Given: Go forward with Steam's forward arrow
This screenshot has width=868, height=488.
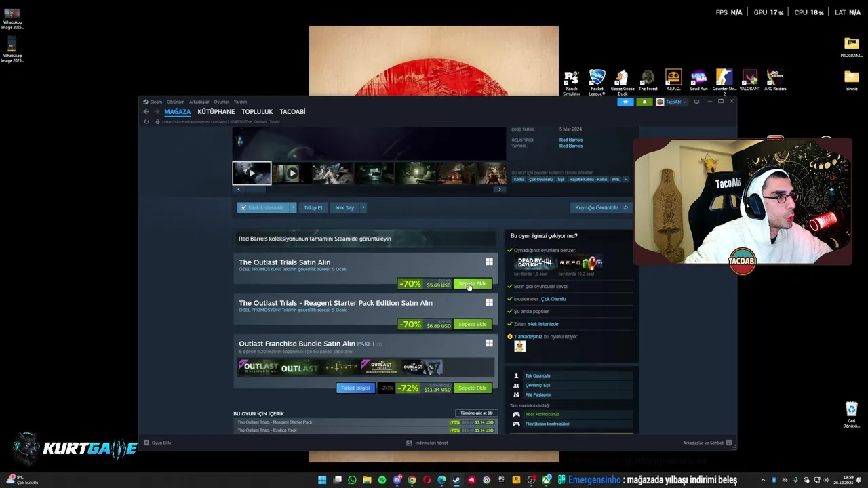Looking at the screenshot, I should pos(157,112).
